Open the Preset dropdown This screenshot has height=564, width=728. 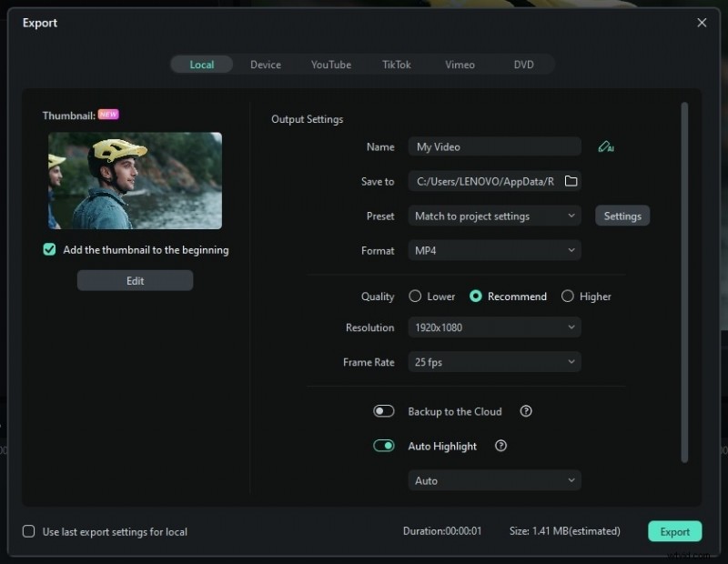pyautogui.click(x=494, y=216)
